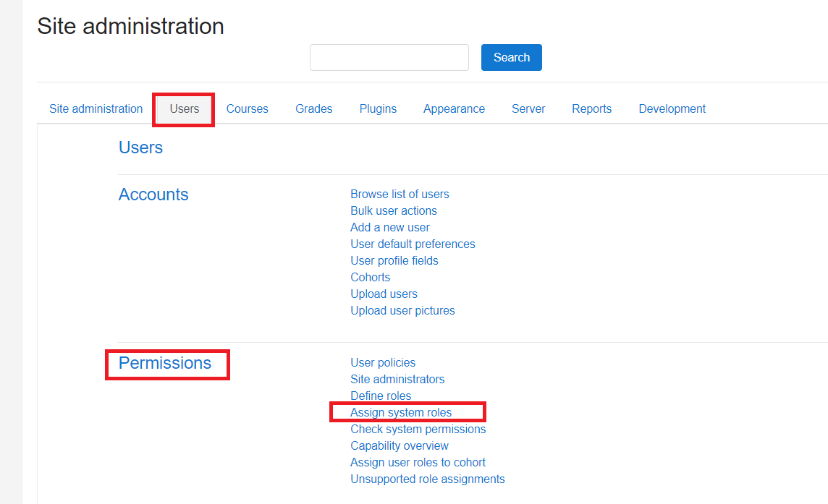The image size is (828, 504).
Task: Switch to the Reports tab
Action: [x=591, y=108]
